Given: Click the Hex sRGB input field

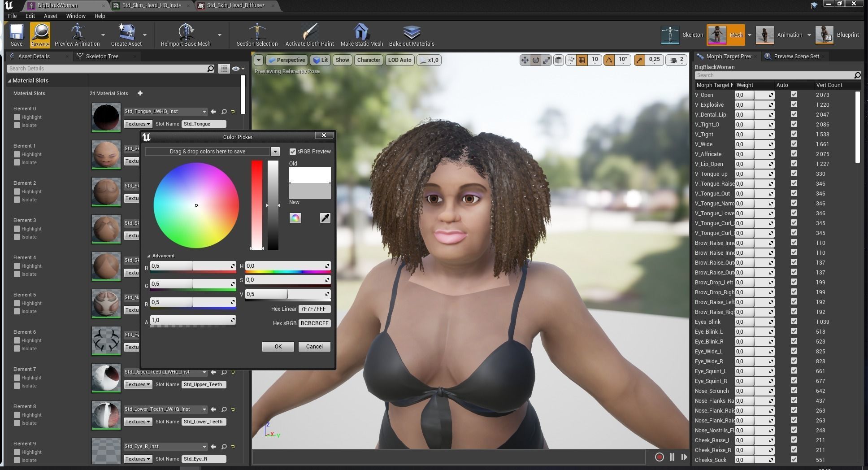Looking at the screenshot, I should tap(315, 323).
